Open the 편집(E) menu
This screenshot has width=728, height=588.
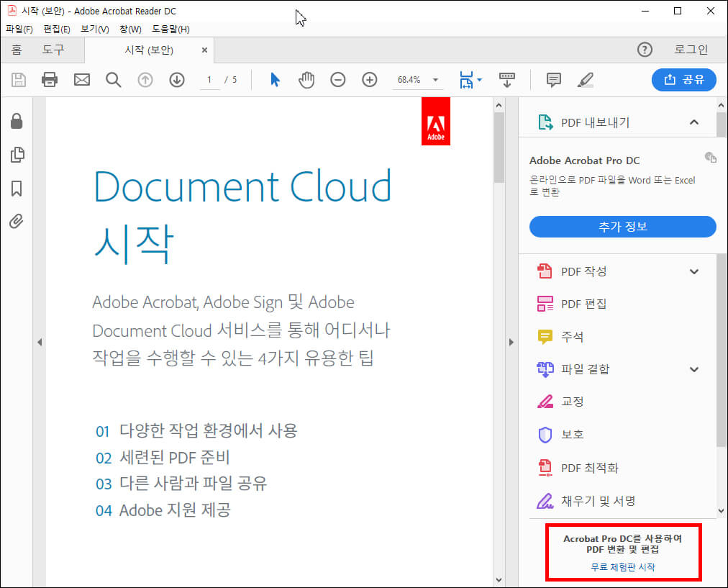click(57, 30)
